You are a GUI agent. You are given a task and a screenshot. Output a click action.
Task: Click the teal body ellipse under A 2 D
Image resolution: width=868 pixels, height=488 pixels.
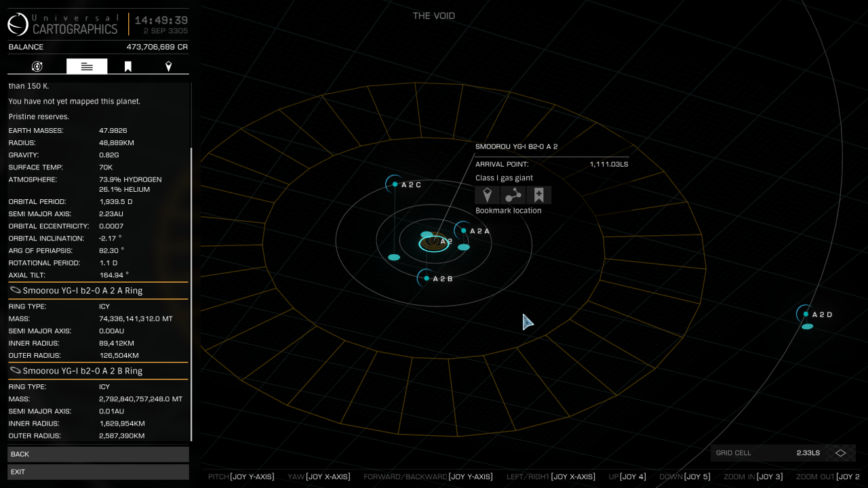pyautogui.click(x=807, y=327)
